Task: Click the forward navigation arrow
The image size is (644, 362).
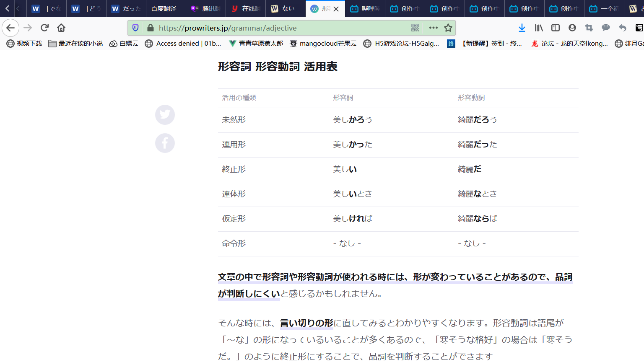Action: (28, 28)
